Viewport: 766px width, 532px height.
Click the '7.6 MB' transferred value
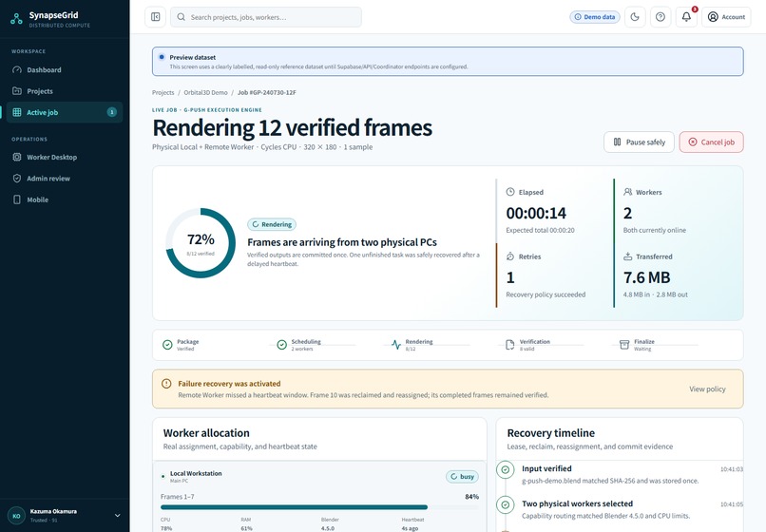[x=647, y=277]
